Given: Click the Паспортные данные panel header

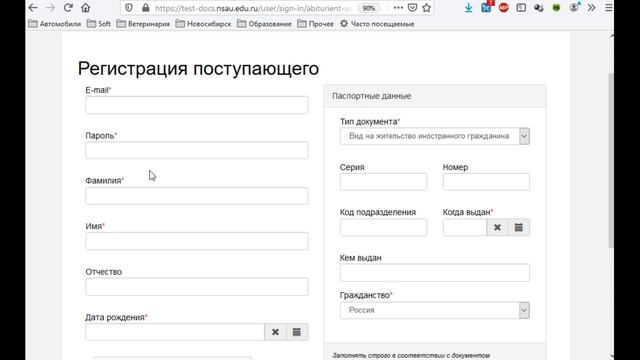Looking at the screenshot, I should 435,96.
